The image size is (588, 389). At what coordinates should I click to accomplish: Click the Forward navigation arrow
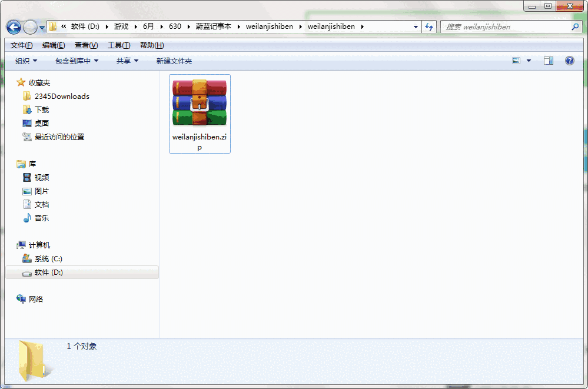point(30,27)
